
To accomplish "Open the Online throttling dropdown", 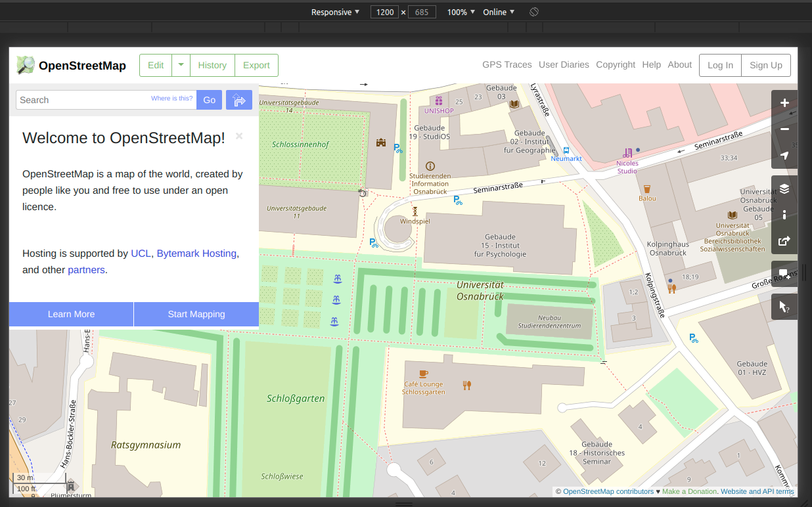I will (x=499, y=12).
